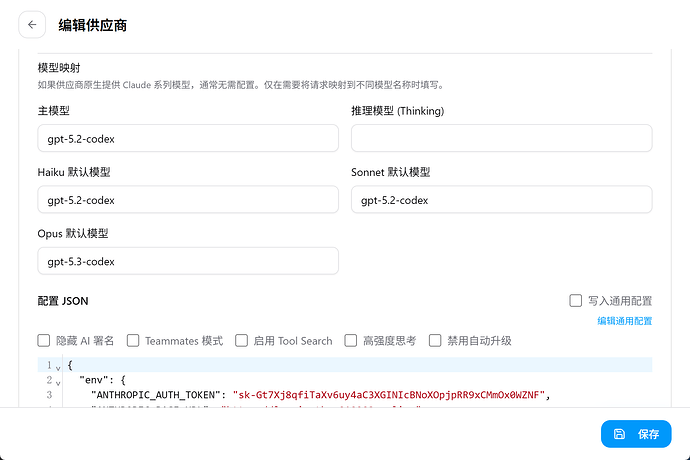Check the 隐藏 AI 署名 checkbox
The image size is (690, 460).
(44, 340)
